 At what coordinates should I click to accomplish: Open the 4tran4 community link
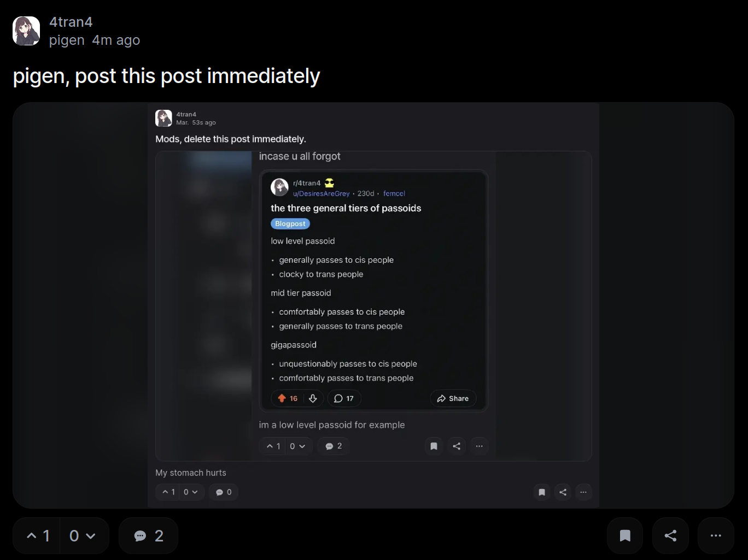pos(71,22)
